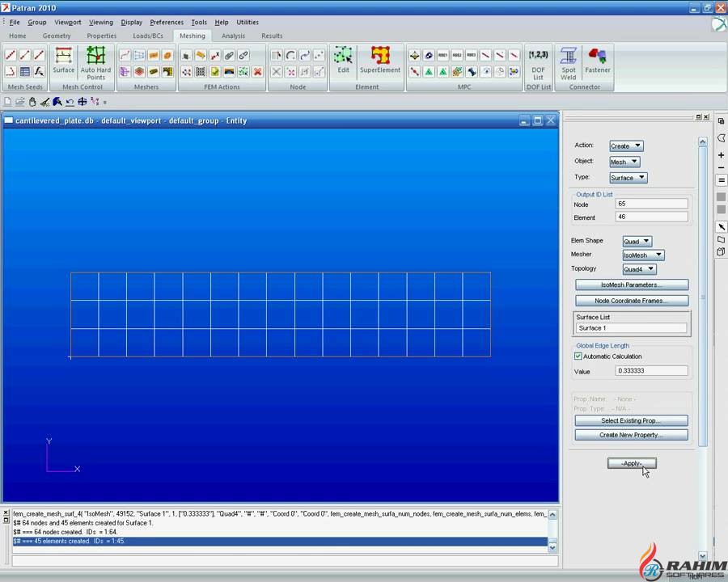Open the Preferences menu
The image size is (728, 582).
[x=166, y=23]
